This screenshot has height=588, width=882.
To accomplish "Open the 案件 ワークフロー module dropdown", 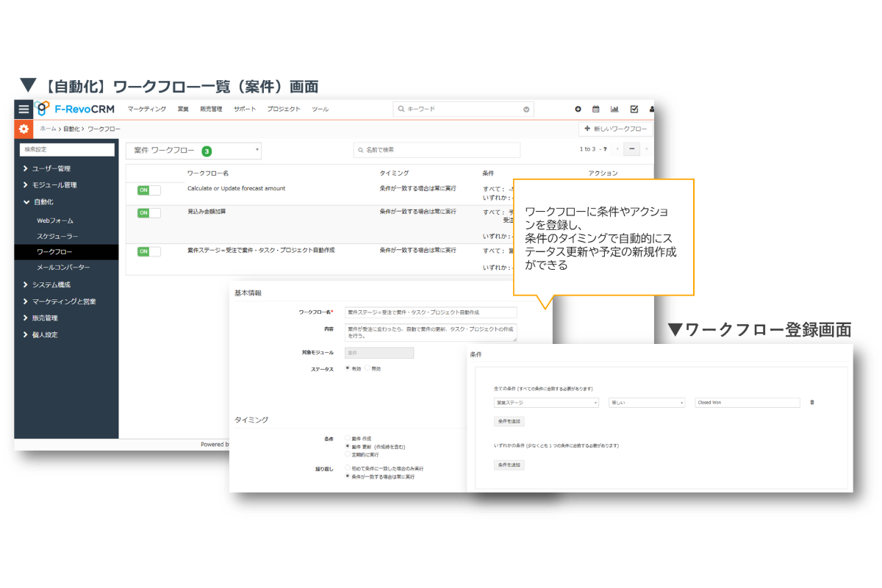I will pyautogui.click(x=193, y=151).
